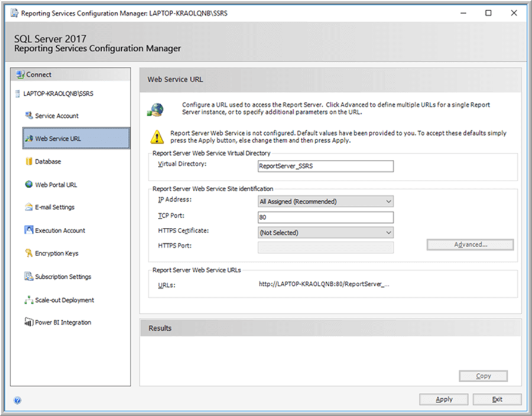Click the disabled HTTPS Port field
The image size is (532, 416).
tap(326, 247)
